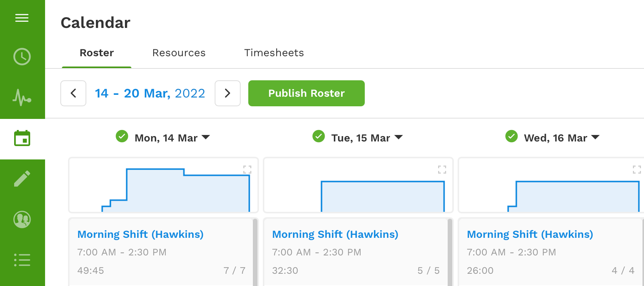Toggle the green check for Mon, 14 Mar
Viewport: 644px width, 286px height.
tap(122, 136)
